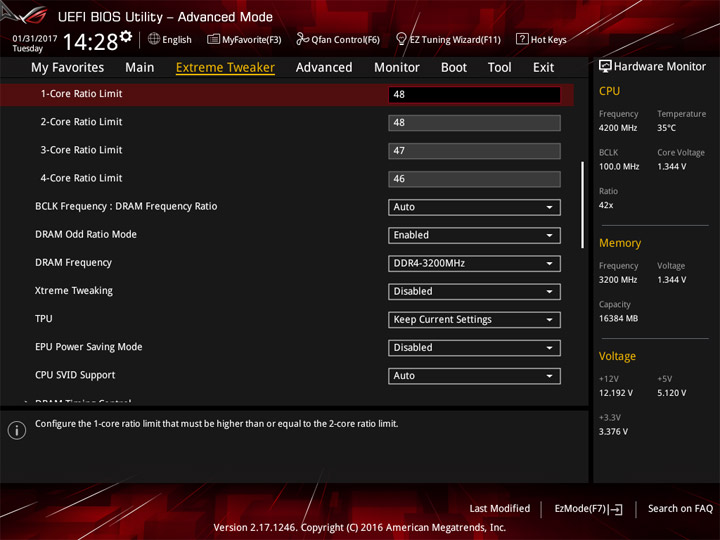
Task: Open BCLK Frequency : DRAM Frequency Ratio dropdown
Action: pyautogui.click(x=474, y=207)
